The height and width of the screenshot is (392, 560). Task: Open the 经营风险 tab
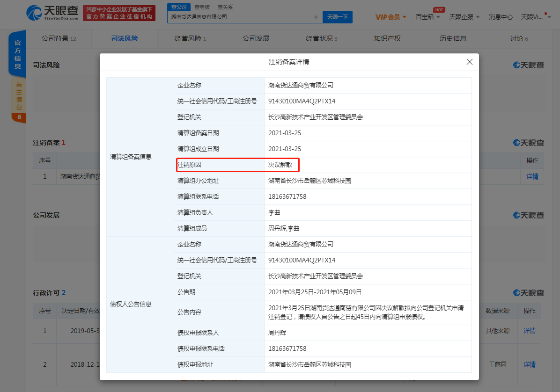(190, 38)
